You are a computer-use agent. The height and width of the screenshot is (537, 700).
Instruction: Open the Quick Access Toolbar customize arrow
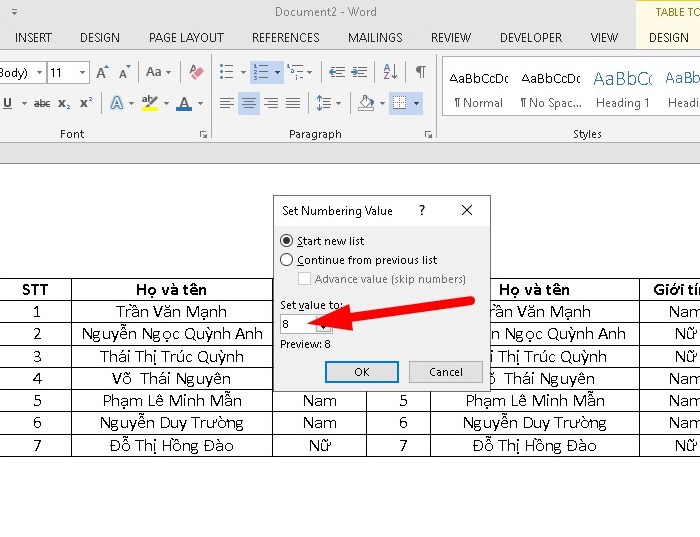tap(14, 12)
